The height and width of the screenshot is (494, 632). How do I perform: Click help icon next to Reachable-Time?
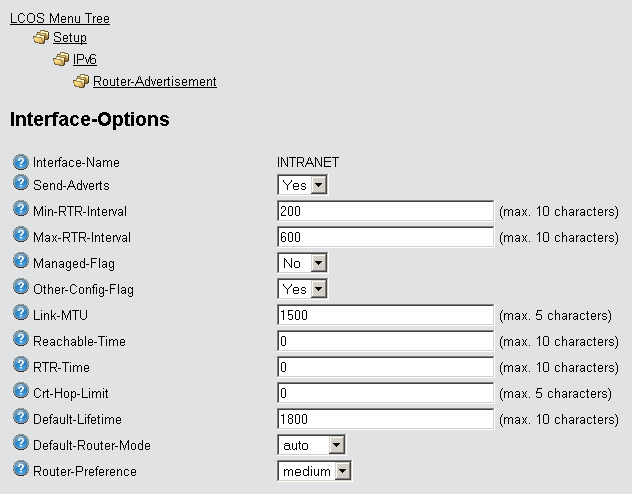tap(20, 340)
